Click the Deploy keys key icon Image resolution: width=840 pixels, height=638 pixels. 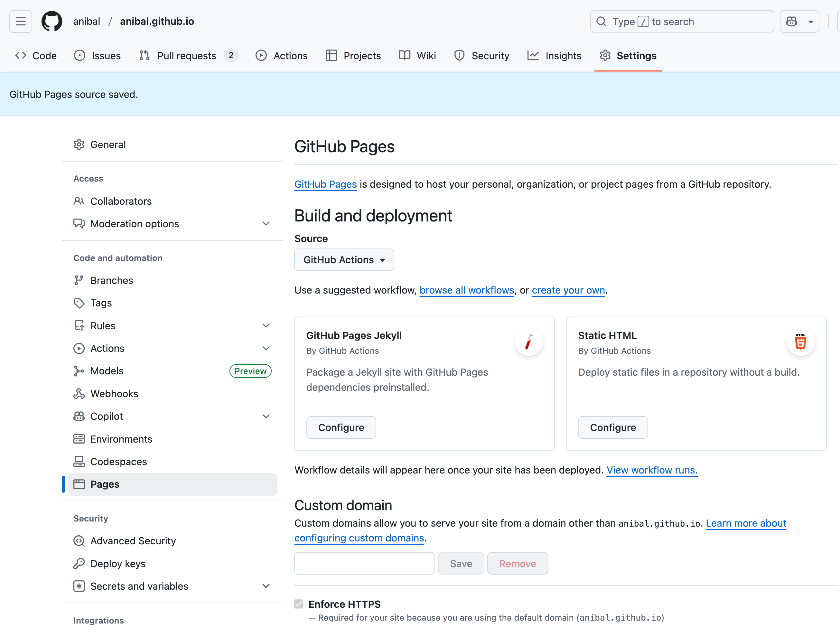pyautogui.click(x=79, y=564)
